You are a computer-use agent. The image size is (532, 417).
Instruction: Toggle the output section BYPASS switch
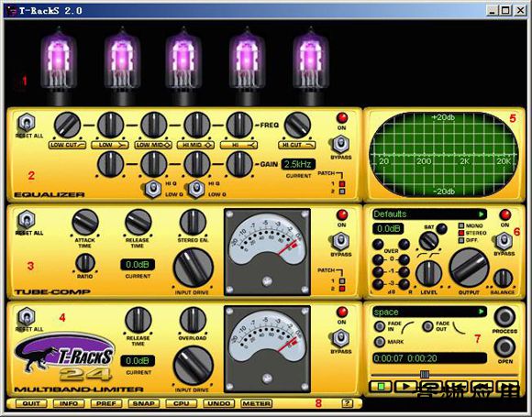pos(504,241)
